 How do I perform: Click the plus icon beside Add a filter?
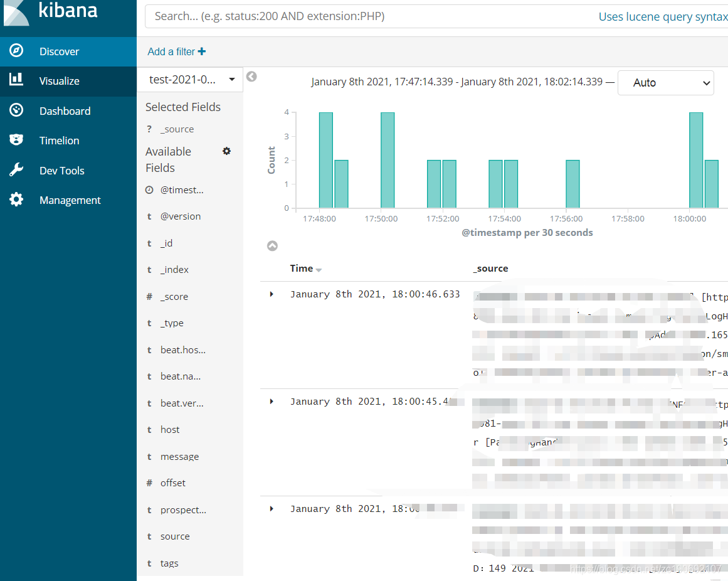click(x=201, y=51)
